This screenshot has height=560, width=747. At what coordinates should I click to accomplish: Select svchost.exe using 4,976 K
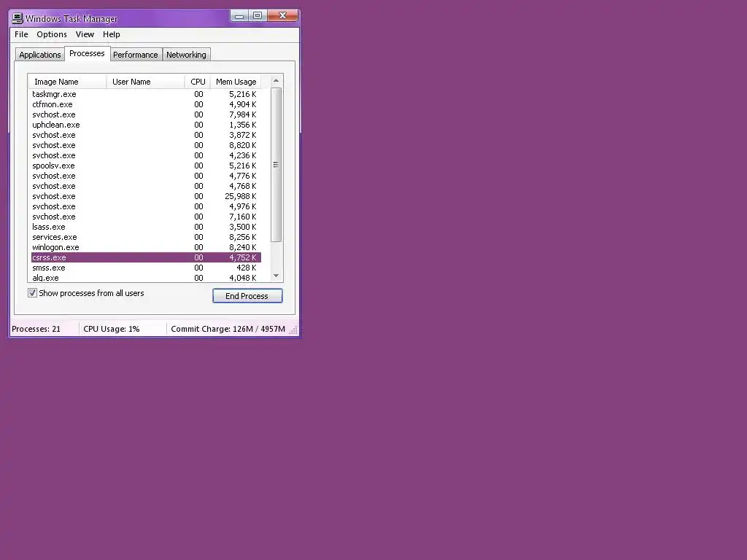[x=146, y=206]
